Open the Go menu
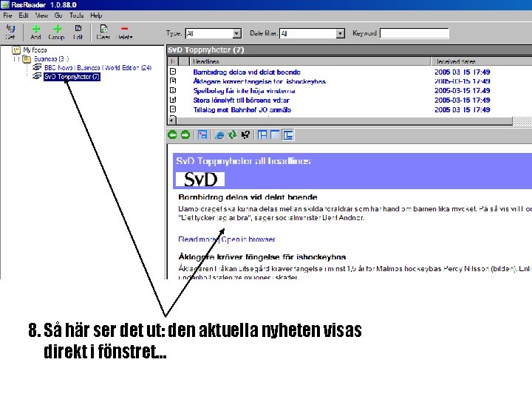 pos(58,16)
